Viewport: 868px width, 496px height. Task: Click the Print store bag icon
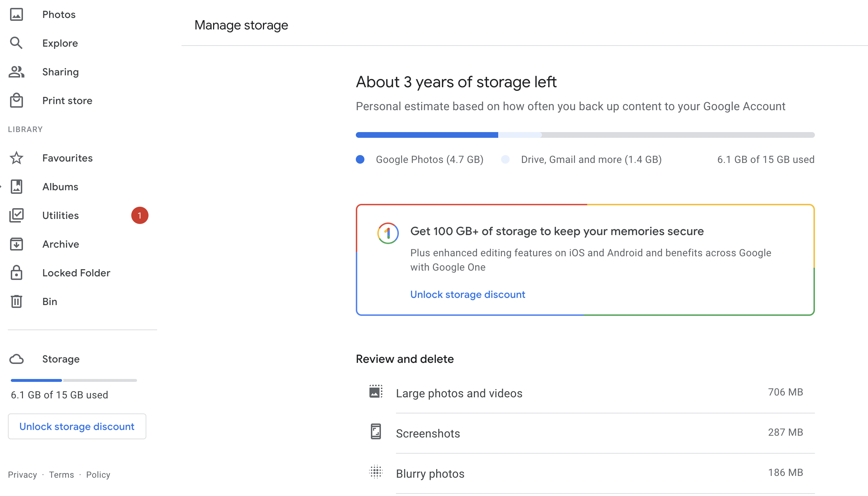pyautogui.click(x=16, y=100)
